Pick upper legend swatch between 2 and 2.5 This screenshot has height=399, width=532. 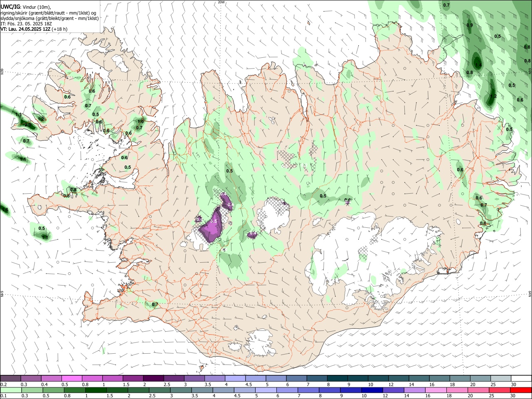pyautogui.click(x=153, y=378)
